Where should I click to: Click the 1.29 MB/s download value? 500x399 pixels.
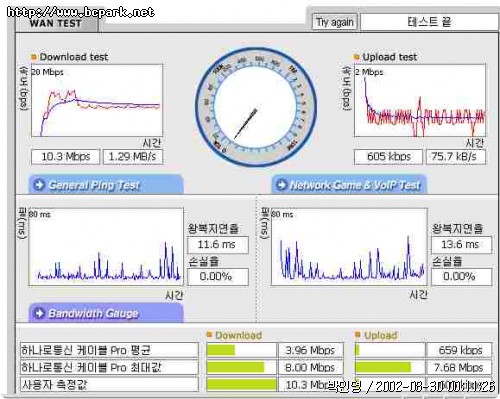click(x=133, y=157)
